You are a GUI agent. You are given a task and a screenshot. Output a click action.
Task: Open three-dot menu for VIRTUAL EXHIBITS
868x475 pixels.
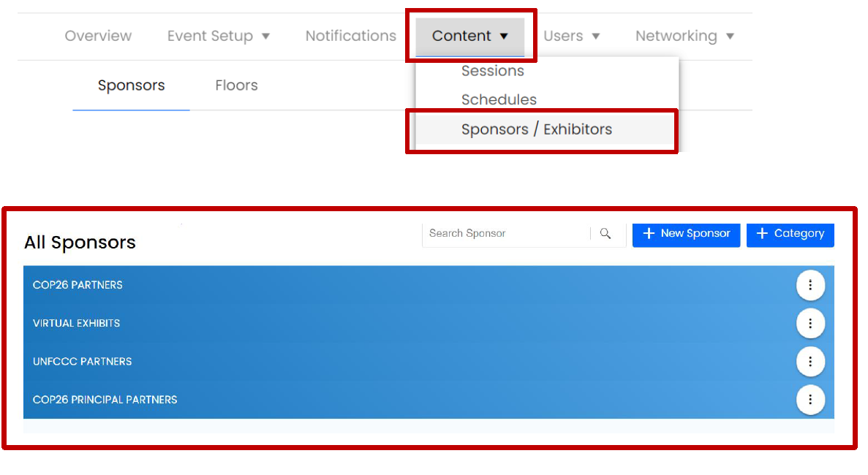(810, 323)
